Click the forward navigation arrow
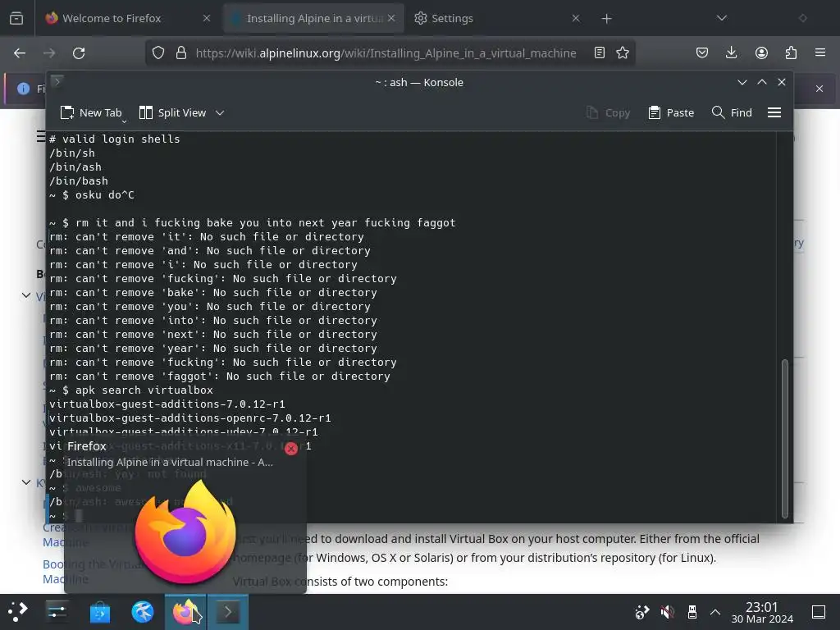The image size is (840, 630). 49,53
